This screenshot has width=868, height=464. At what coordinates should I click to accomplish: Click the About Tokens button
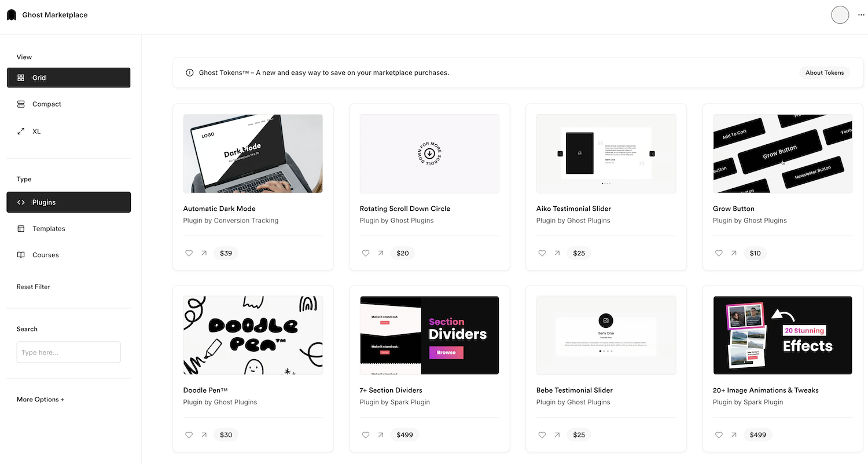tap(825, 72)
